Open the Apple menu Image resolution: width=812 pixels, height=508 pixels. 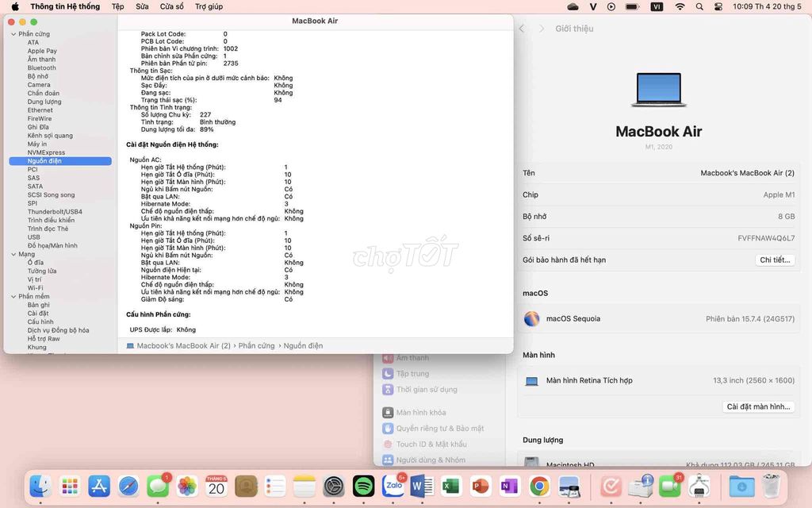(15, 6)
